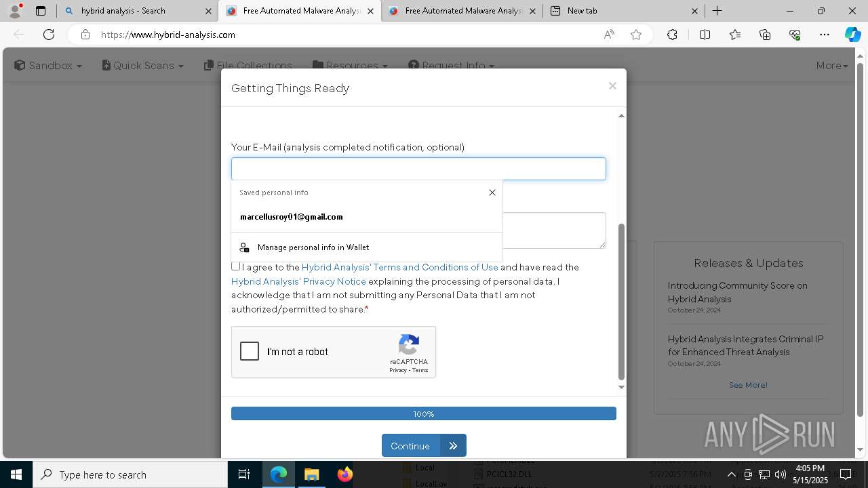Open the taskbar clock and date
The image size is (868, 488).
pos(810,474)
